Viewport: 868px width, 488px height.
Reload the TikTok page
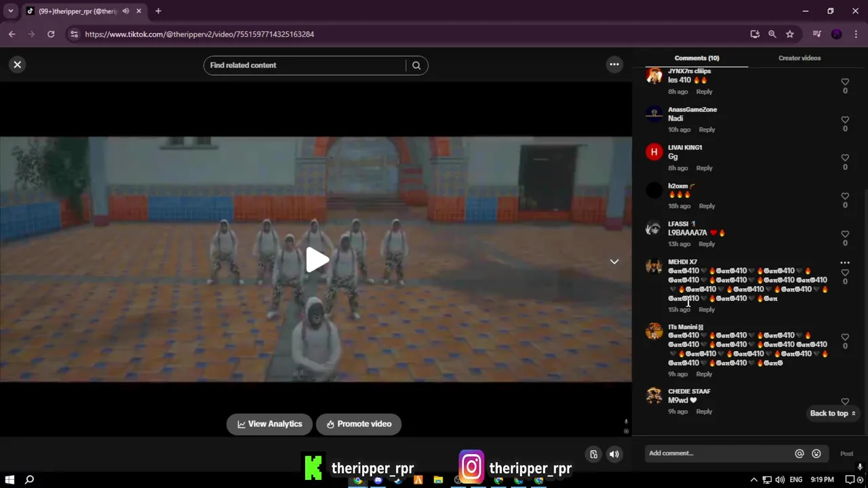51,34
